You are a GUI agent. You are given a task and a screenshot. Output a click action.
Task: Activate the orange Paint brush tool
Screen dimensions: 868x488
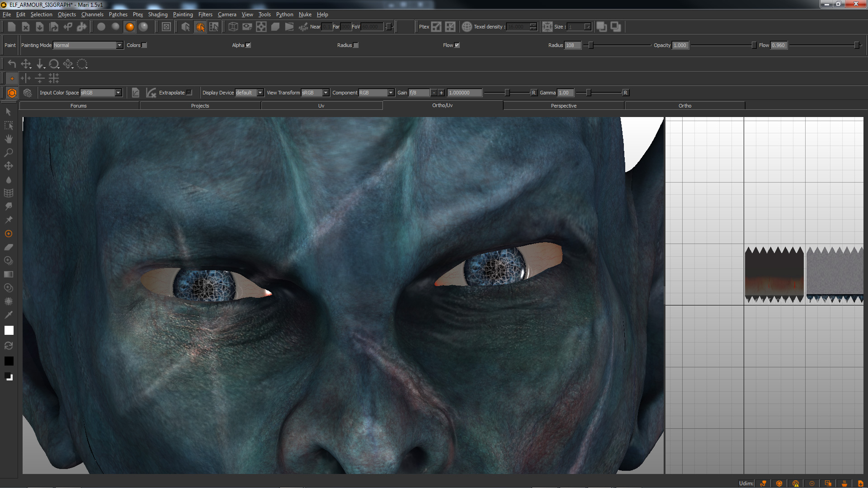click(9, 234)
